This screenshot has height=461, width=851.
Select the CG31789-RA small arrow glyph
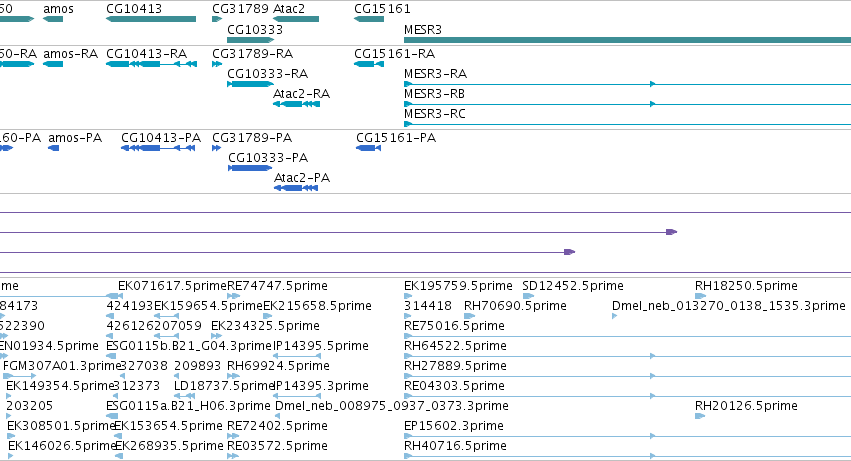[217, 64]
